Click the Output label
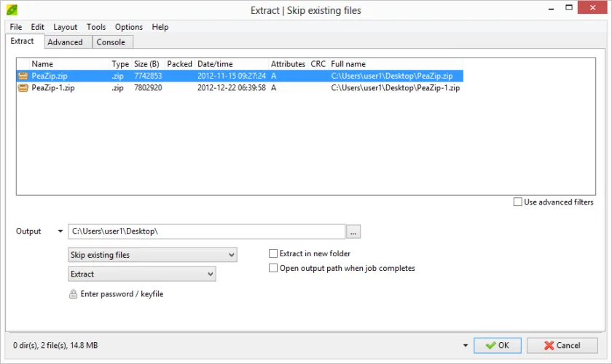 [28, 232]
